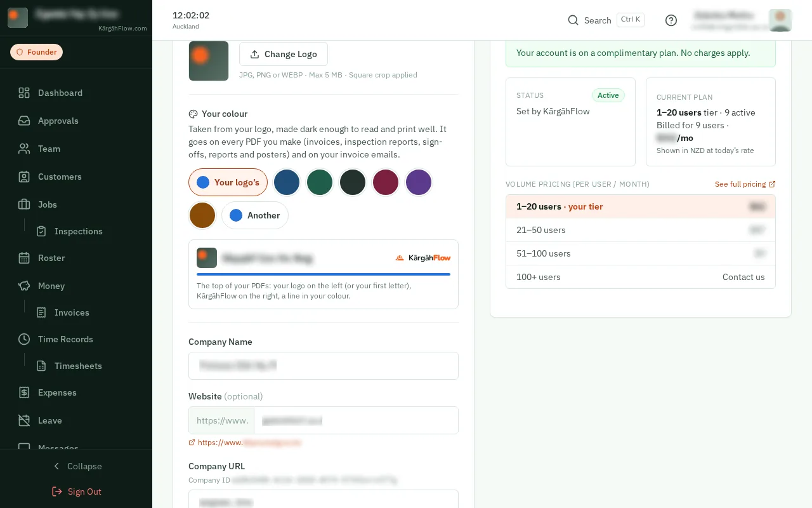Click the workspace logo in sidebar header

click(x=18, y=18)
